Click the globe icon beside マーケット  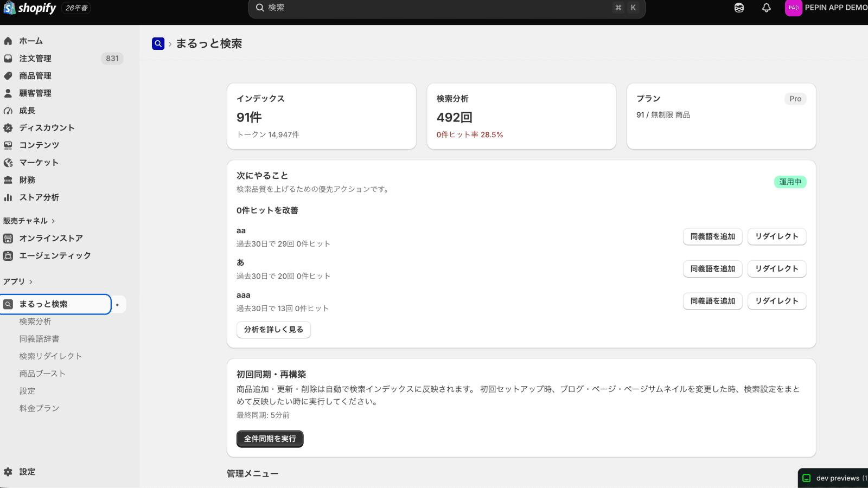coord(8,163)
